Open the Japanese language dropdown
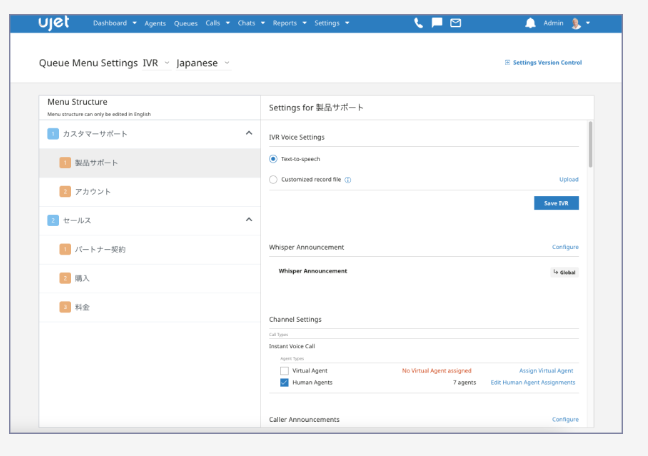 [x=204, y=63]
